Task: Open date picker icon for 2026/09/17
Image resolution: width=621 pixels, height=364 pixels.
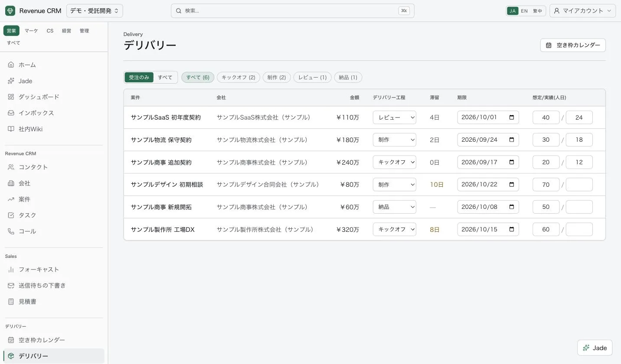Action: coord(512,162)
